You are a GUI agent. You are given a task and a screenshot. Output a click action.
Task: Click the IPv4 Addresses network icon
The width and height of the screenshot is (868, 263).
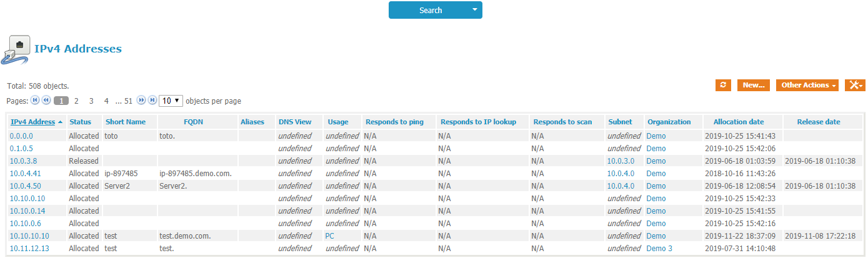(16, 50)
